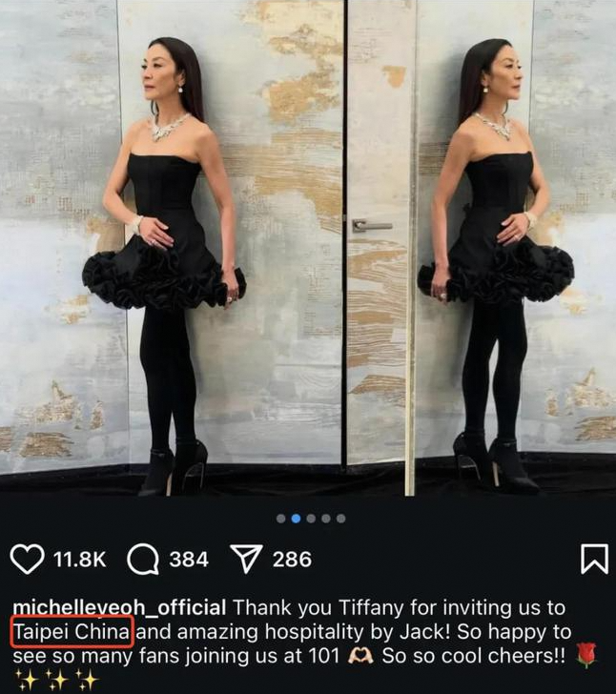Go to the third carousel dot
This screenshot has height=694, width=616.
[x=311, y=519]
